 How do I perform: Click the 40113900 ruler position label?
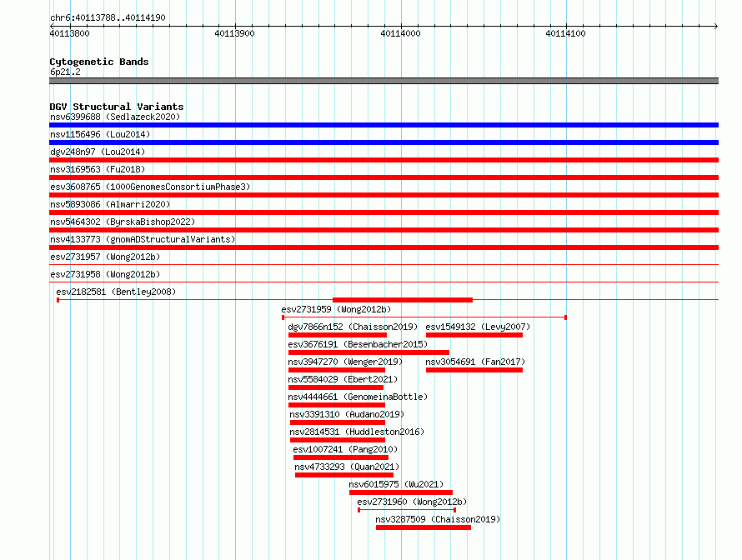tap(234, 33)
